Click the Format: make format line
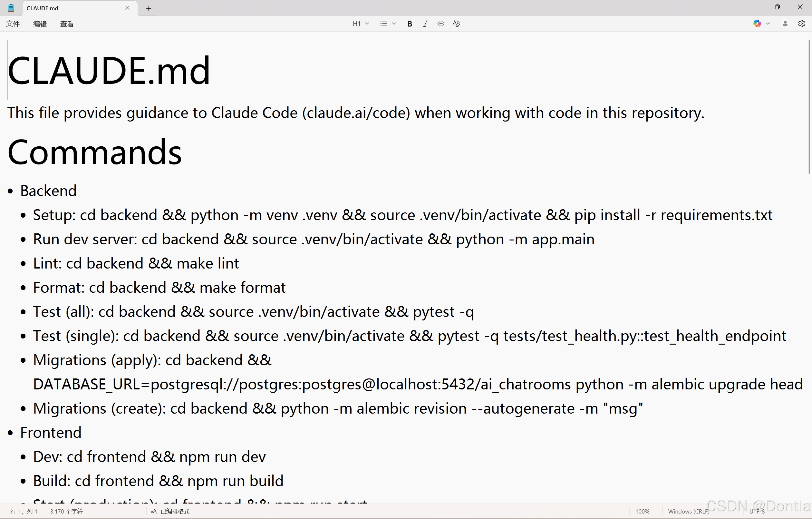This screenshot has width=812, height=519. 159,288
